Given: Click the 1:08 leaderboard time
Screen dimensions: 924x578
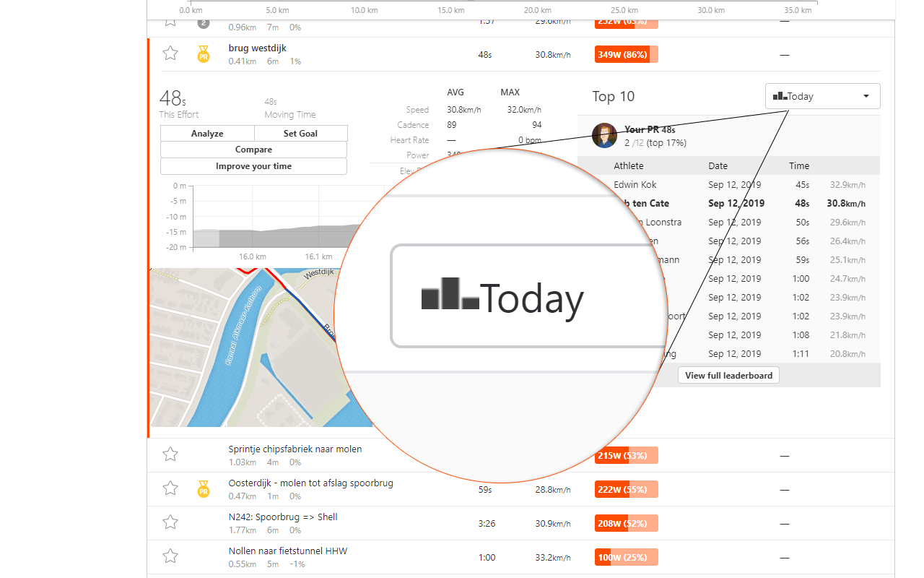Looking at the screenshot, I should [x=800, y=335].
